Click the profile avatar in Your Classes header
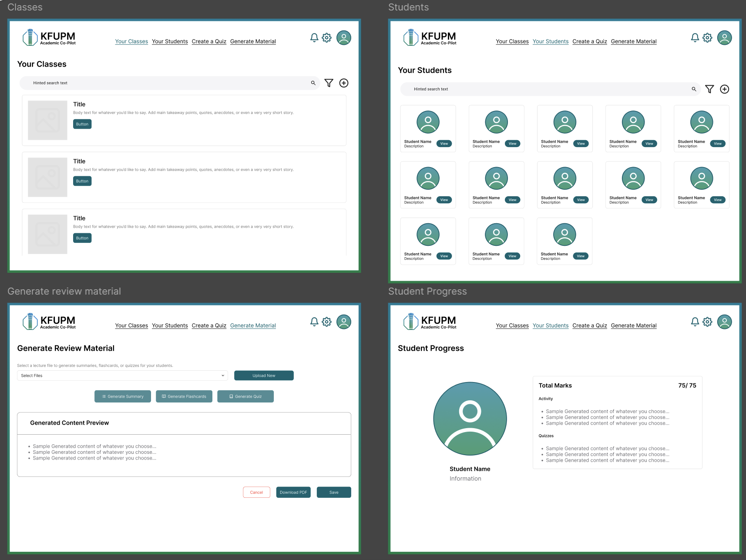Viewport: 746px width, 560px height. [344, 38]
